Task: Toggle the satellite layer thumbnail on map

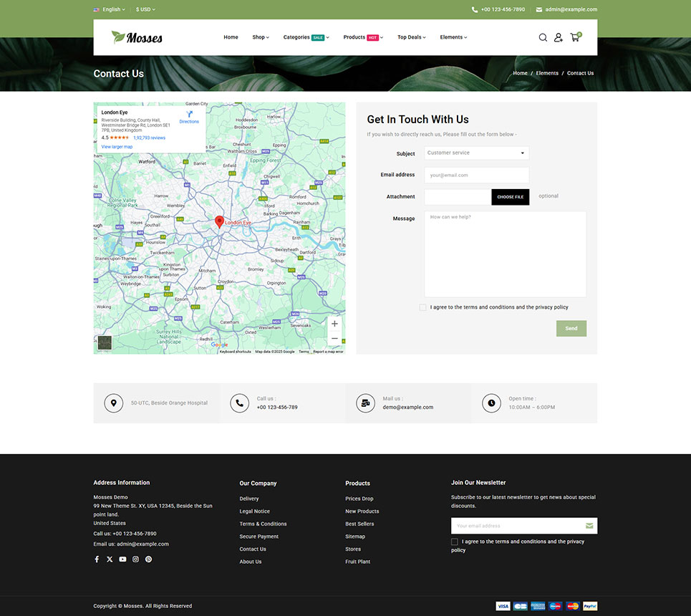Action: [x=105, y=343]
